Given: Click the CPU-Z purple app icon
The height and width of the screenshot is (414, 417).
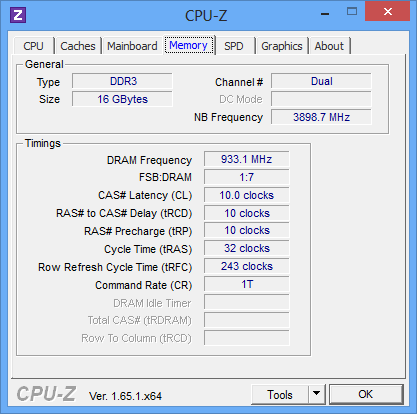Looking at the screenshot, I should (18, 15).
